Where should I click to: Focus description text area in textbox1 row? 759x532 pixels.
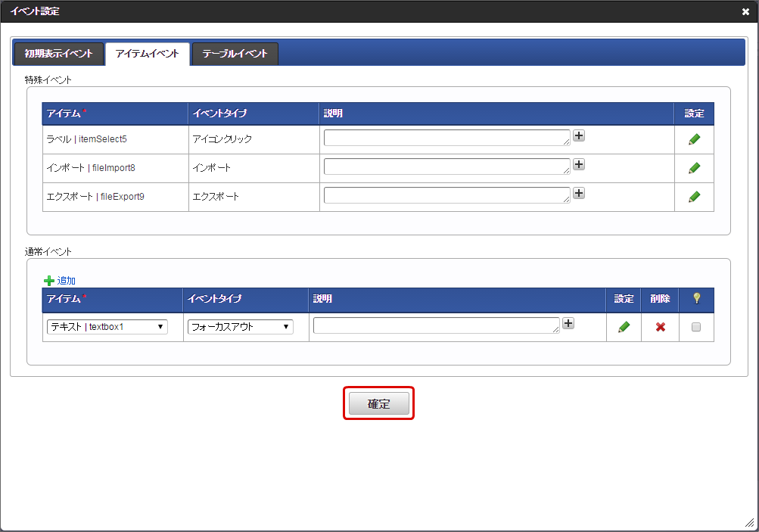[x=436, y=325]
